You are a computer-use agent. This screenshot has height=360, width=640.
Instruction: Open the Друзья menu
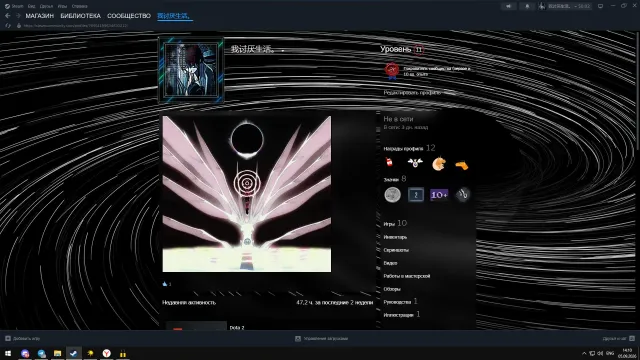[46, 6]
